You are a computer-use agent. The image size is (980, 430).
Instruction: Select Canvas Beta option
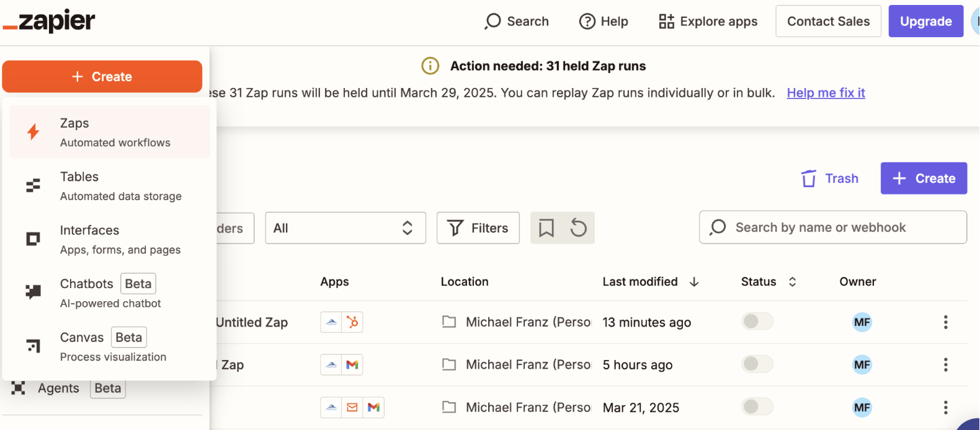coord(110,346)
